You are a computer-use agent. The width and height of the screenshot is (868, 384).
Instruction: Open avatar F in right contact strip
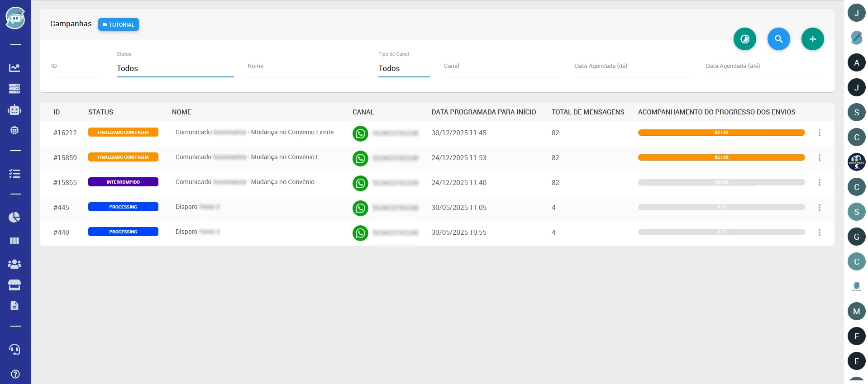[x=857, y=336]
